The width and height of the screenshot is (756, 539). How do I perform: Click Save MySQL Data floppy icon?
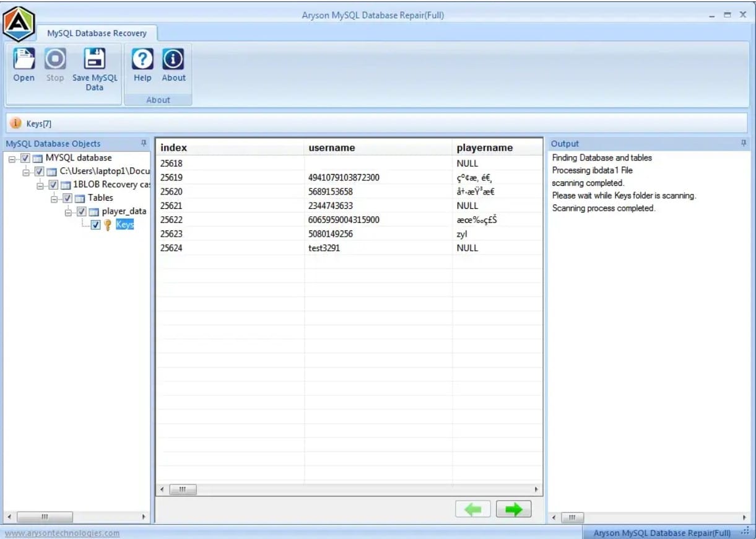(95, 59)
